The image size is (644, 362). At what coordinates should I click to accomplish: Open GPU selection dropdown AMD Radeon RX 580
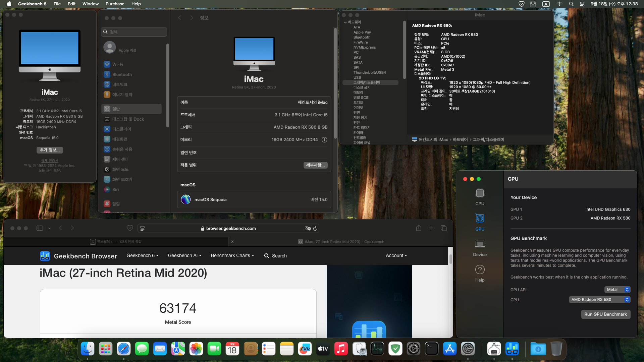pyautogui.click(x=599, y=300)
